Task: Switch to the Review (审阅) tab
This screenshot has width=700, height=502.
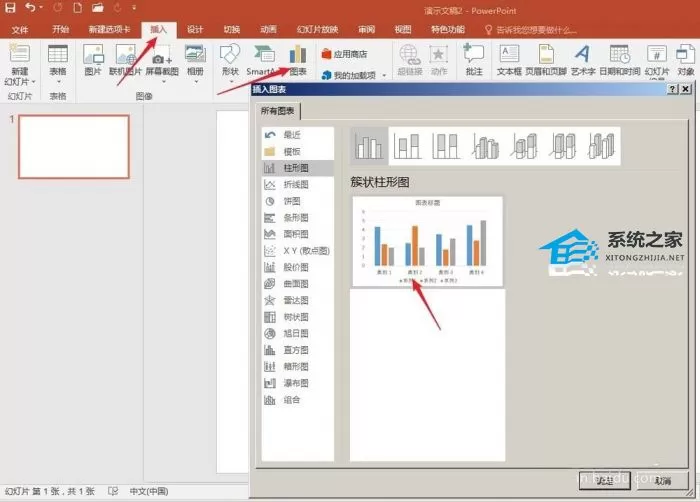Action: coord(366,29)
